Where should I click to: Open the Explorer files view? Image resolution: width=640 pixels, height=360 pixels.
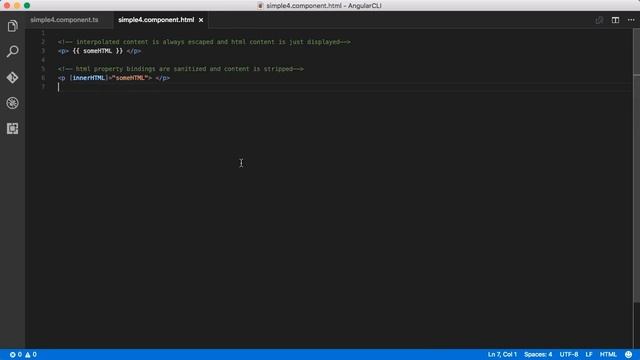coord(12,26)
